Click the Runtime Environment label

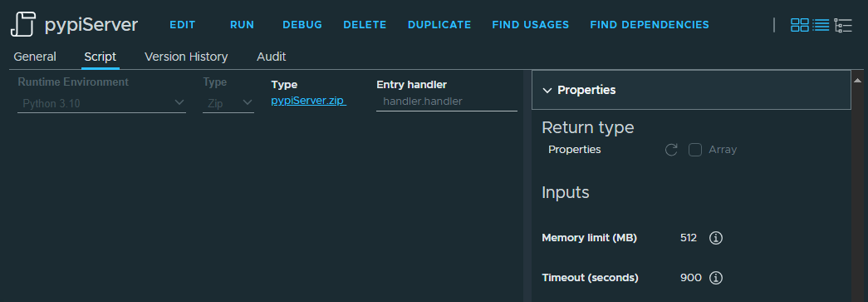[x=73, y=82]
